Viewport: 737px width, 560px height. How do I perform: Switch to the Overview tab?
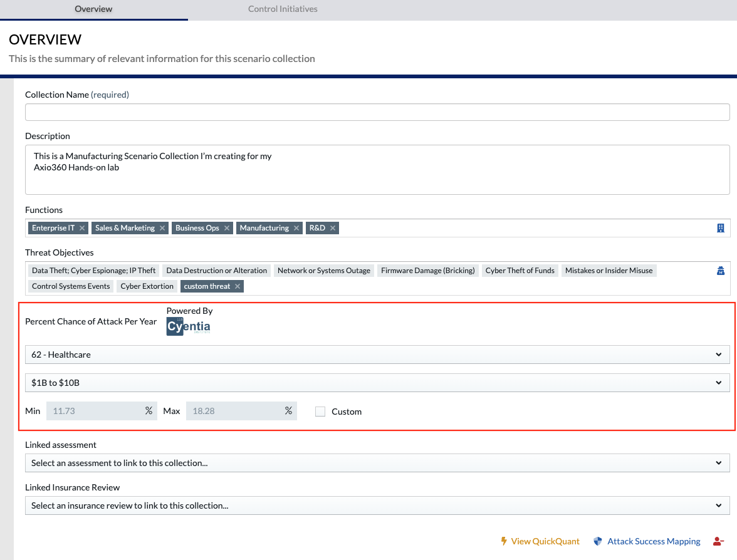click(x=93, y=9)
